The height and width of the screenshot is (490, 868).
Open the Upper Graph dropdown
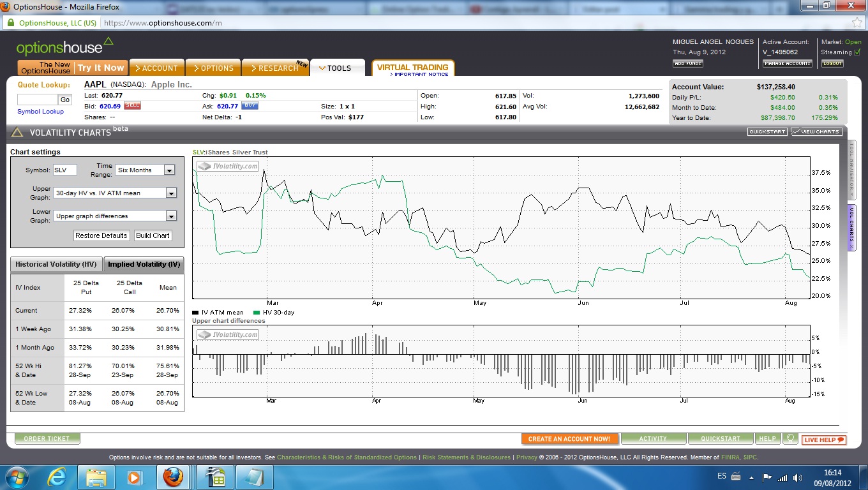click(x=170, y=193)
